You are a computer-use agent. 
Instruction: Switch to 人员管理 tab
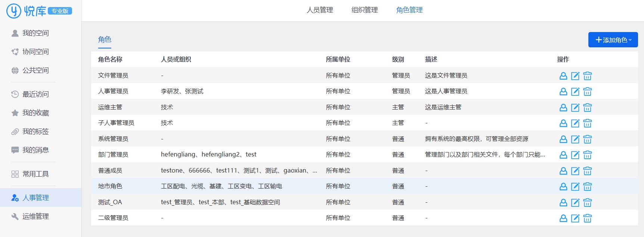pyautogui.click(x=320, y=10)
